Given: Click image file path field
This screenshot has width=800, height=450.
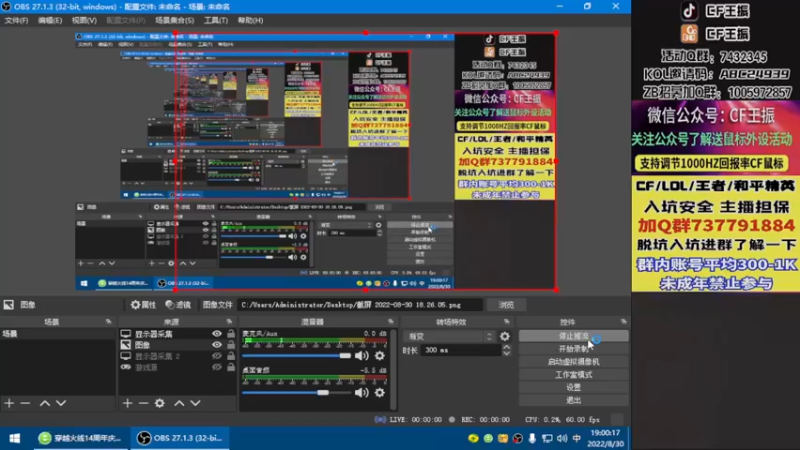Looking at the screenshot, I should click(360, 305).
